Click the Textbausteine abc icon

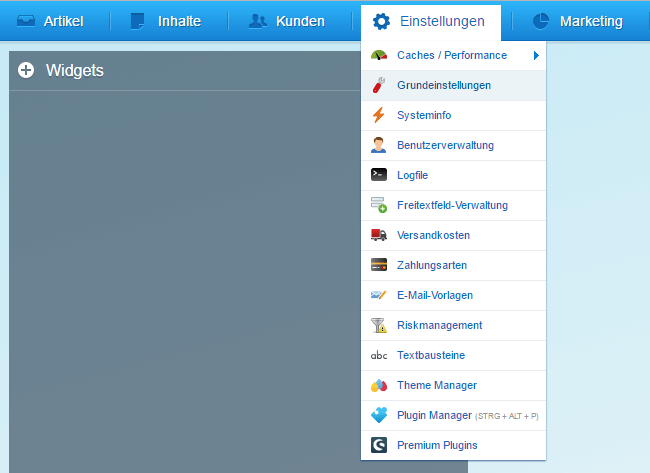coord(379,355)
